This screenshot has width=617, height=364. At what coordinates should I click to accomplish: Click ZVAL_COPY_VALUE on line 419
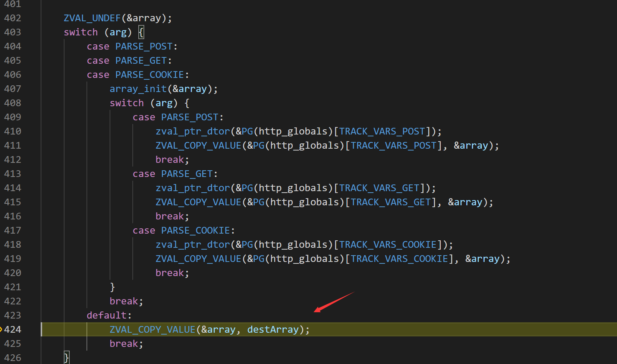click(x=198, y=259)
